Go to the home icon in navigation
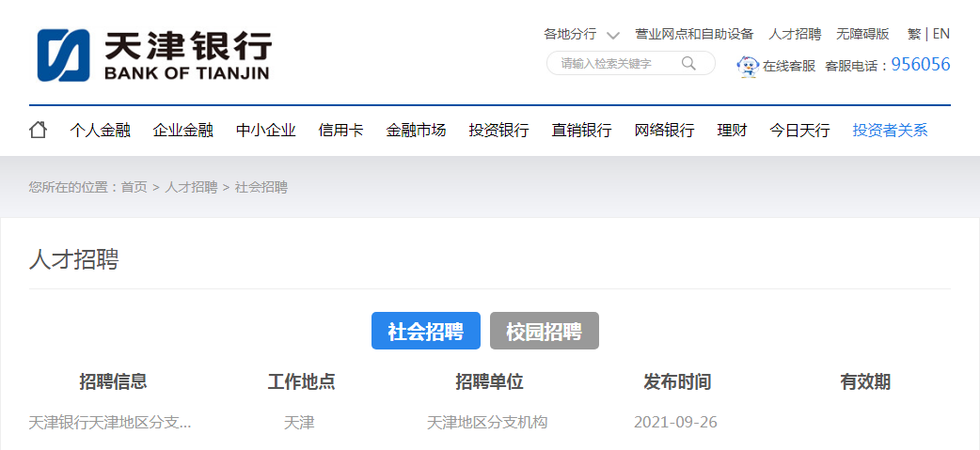The width and height of the screenshot is (980, 450). pyautogui.click(x=39, y=130)
